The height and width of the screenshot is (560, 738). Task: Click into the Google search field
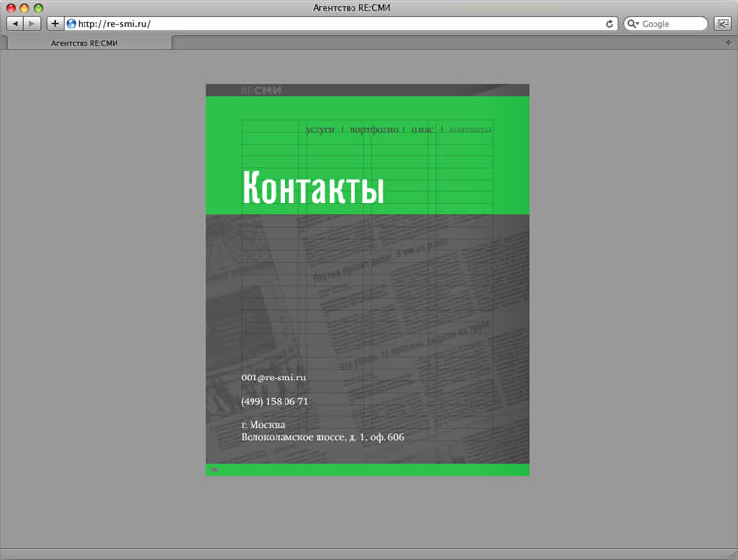click(672, 23)
